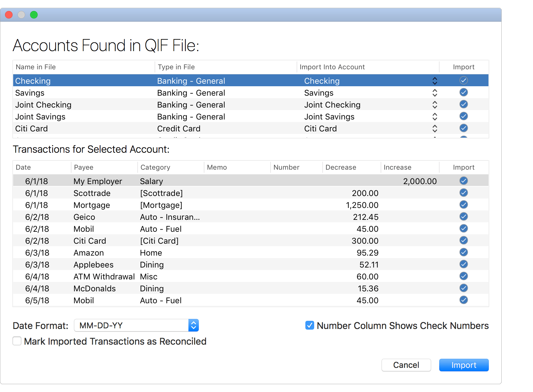Disable import for the Citi Card account
Viewport: 533px width, 392px height.
(463, 128)
